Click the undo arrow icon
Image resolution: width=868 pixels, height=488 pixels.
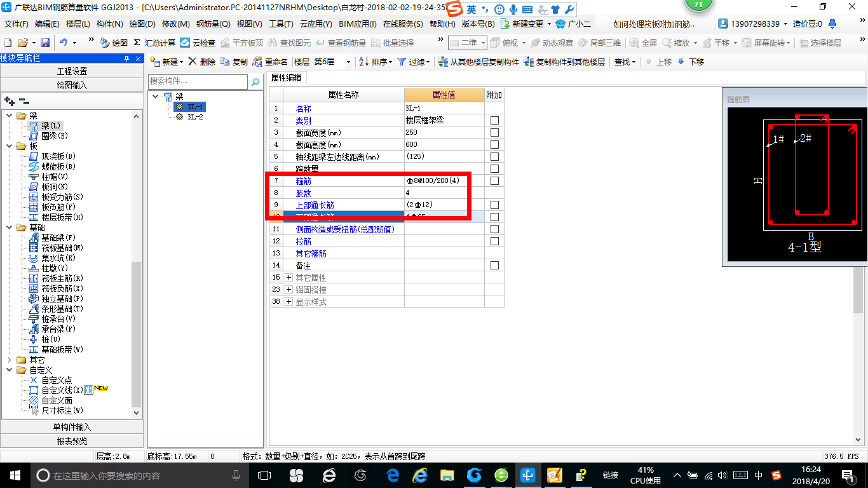(64, 43)
